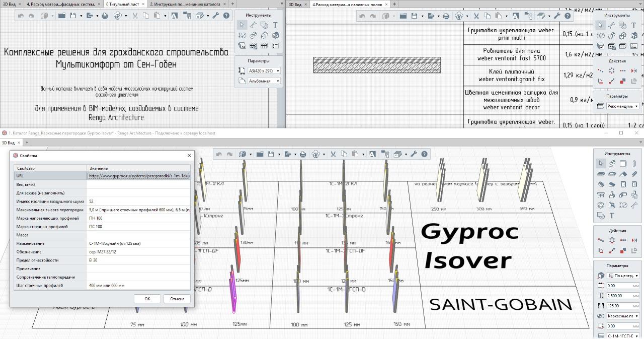
Task: Open the paper size A3 dropdown
Action: tap(264, 71)
